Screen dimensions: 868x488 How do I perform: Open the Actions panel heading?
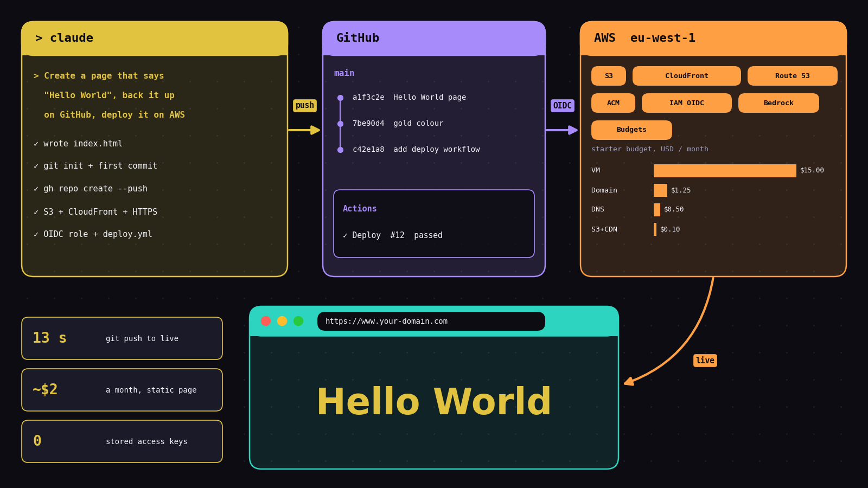tap(360, 209)
